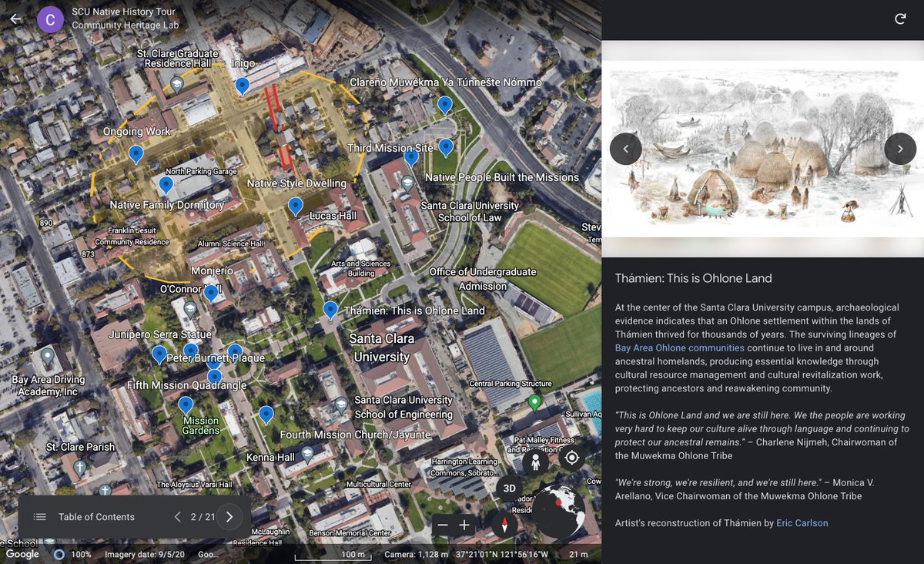Image resolution: width=924 pixels, height=564 pixels.
Task: Click the Santa Clara University map label
Action: (382, 347)
